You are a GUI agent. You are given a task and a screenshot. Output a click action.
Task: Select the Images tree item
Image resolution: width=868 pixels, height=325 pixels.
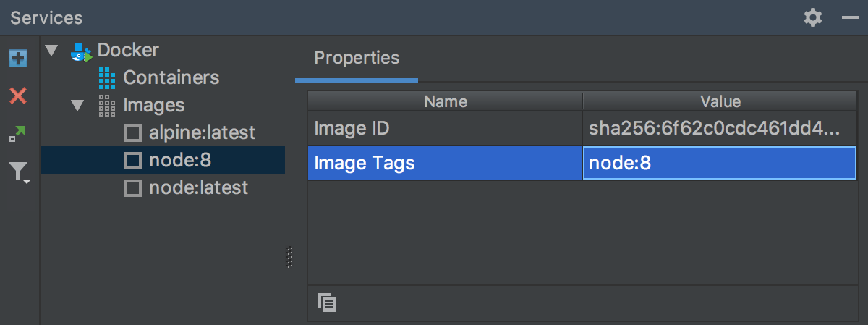tap(153, 105)
